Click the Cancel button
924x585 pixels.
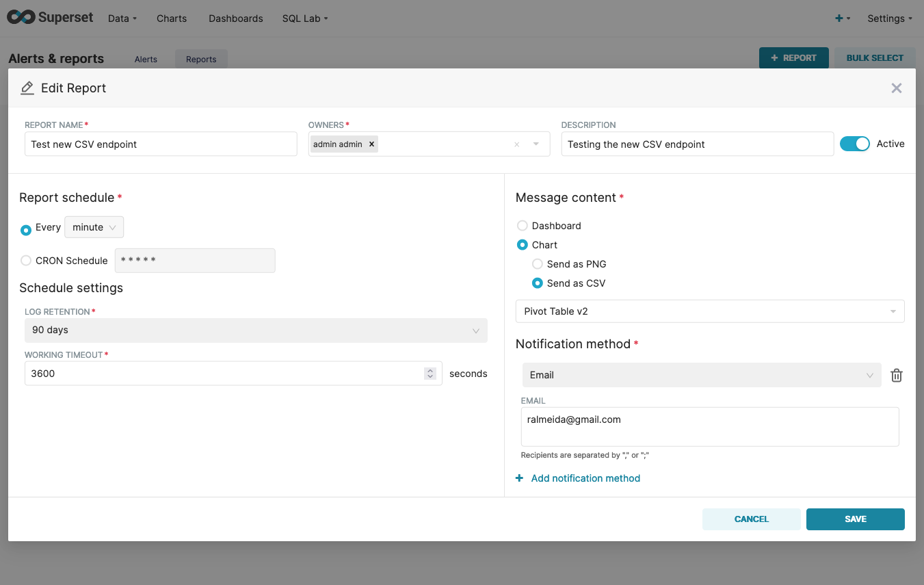752,519
